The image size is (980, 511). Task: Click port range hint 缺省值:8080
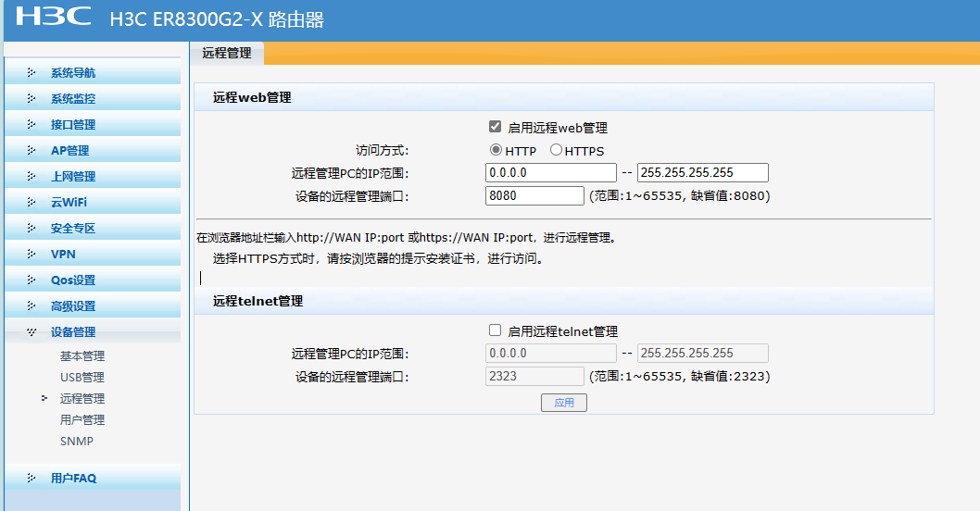point(728,196)
